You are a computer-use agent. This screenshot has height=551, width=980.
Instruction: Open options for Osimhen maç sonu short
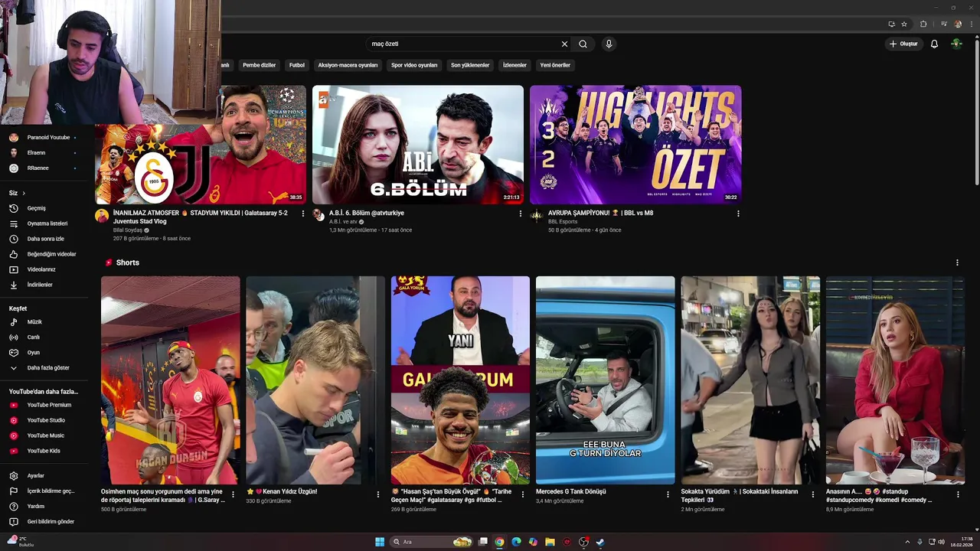pyautogui.click(x=233, y=494)
